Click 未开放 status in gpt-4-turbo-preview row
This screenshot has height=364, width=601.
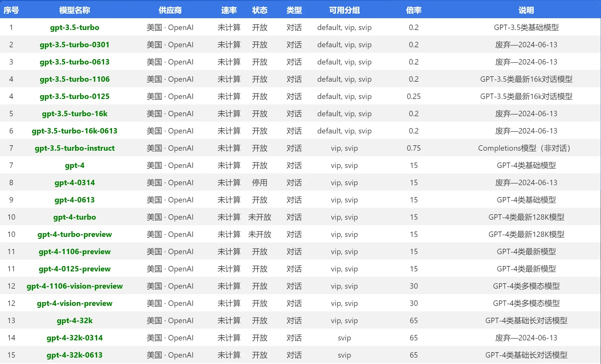coord(260,234)
